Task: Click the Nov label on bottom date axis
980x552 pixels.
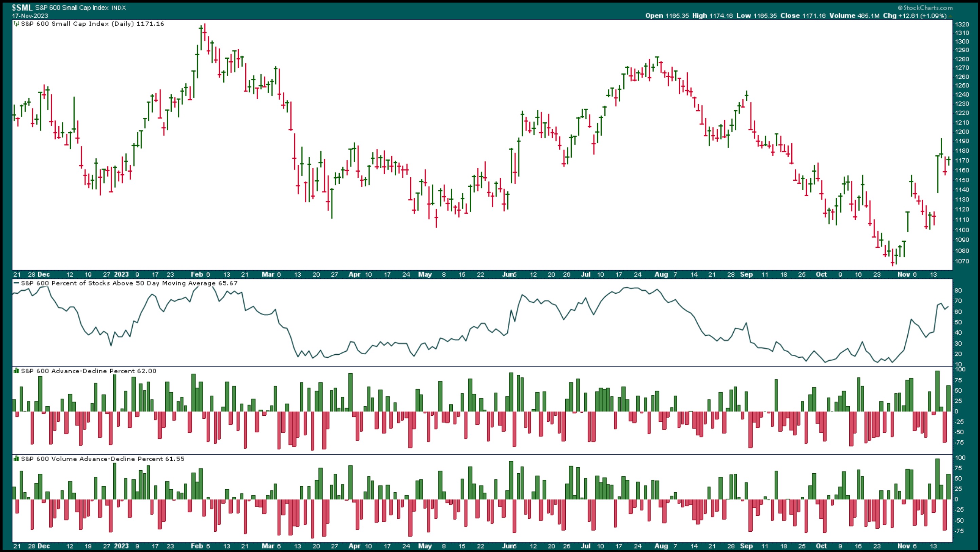Action: coord(904,546)
